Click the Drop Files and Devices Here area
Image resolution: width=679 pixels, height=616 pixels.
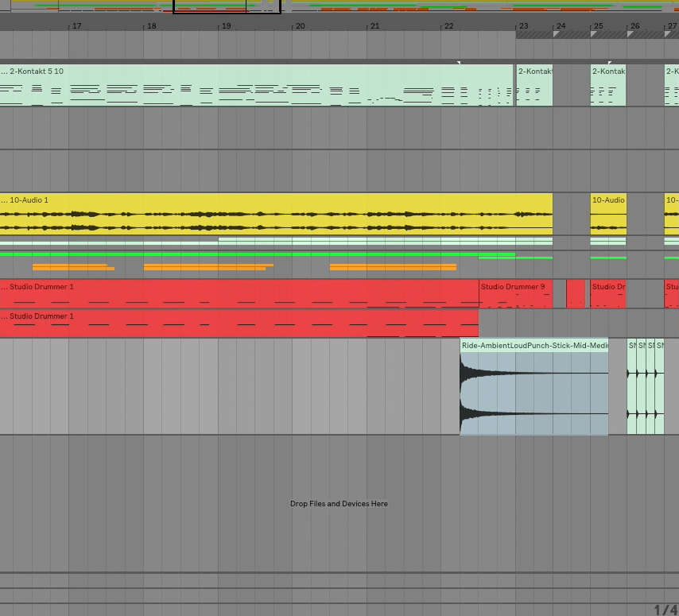(x=339, y=503)
